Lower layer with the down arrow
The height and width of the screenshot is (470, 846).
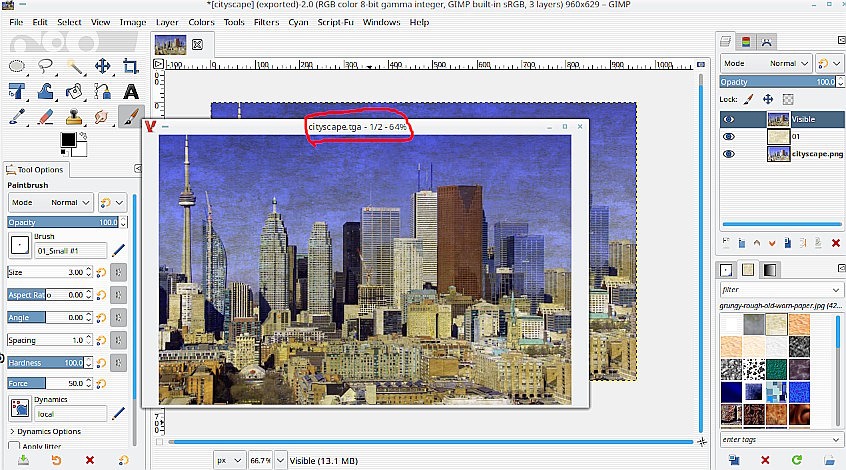772,243
